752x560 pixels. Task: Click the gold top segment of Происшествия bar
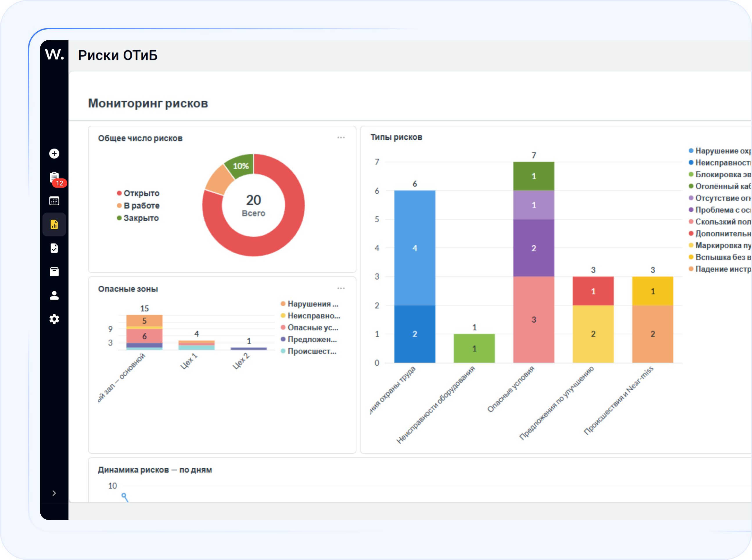[653, 291]
